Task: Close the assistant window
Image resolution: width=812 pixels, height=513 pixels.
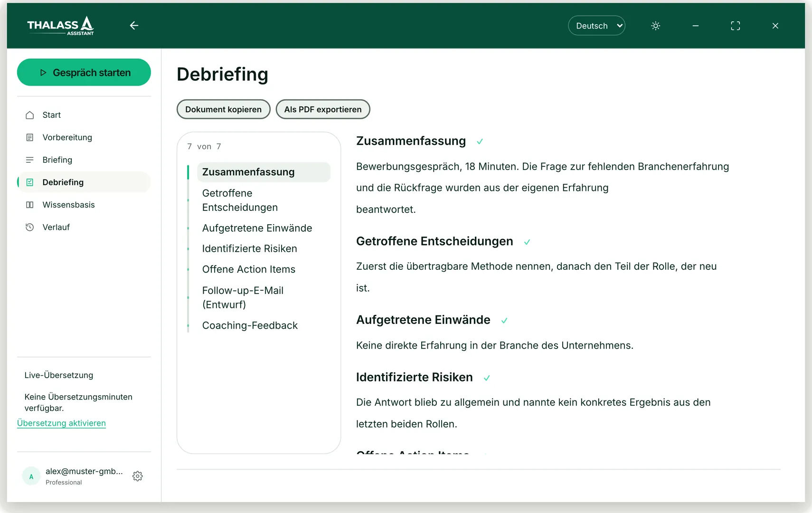Action: click(775, 26)
